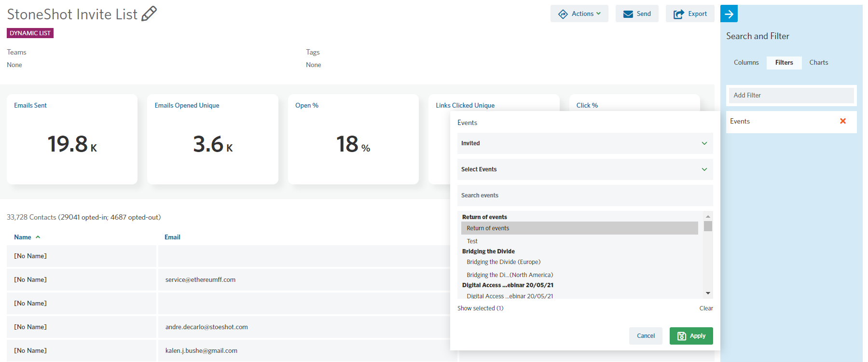
Task: Open the Actions dropdown menu
Action: pyautogui.click(x=579, y=14)
